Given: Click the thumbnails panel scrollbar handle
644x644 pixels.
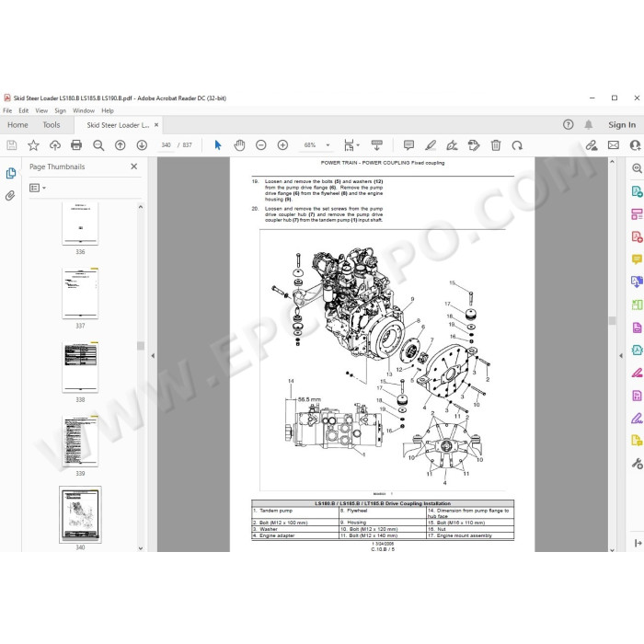Looking at the screenshot, I should (141, 346).
